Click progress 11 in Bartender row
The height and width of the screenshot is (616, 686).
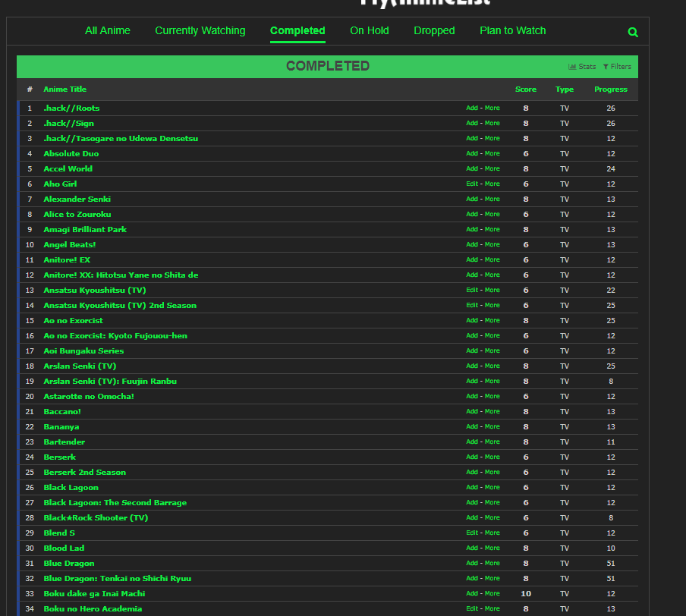(x=611, y=442)
